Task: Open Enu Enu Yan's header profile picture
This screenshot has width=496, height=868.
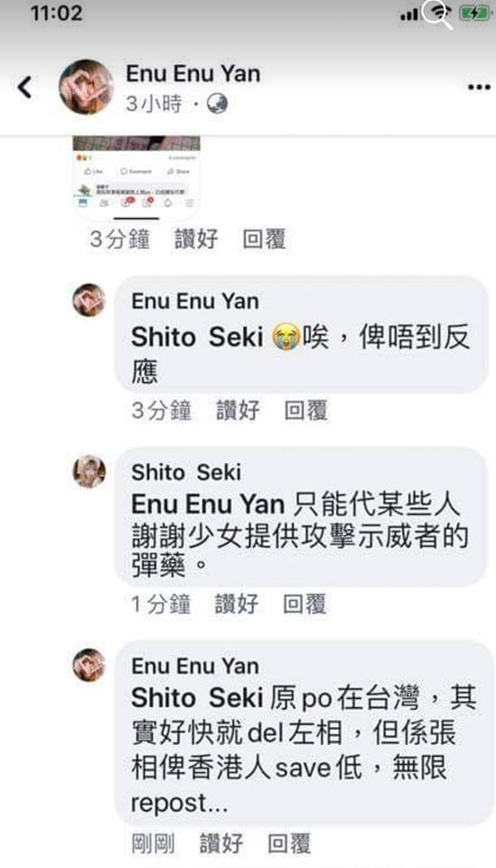Action: [x=86, y=87]
